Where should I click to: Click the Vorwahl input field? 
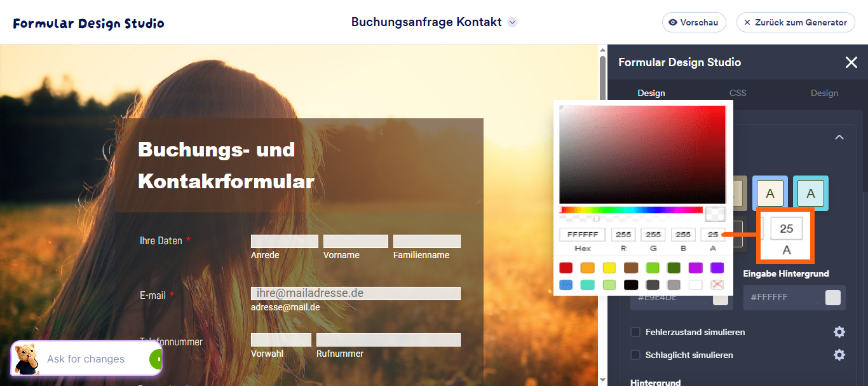tap(281, 340)
